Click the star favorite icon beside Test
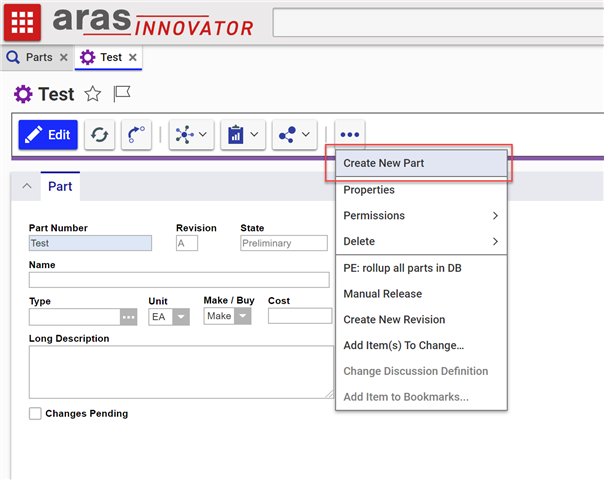Image resolution: width=604 pixels, height=480 pixels. click(x=92, y=94)
